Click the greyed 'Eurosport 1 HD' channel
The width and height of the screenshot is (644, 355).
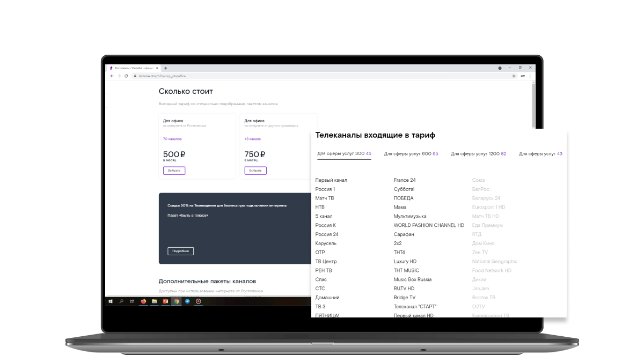488,207
